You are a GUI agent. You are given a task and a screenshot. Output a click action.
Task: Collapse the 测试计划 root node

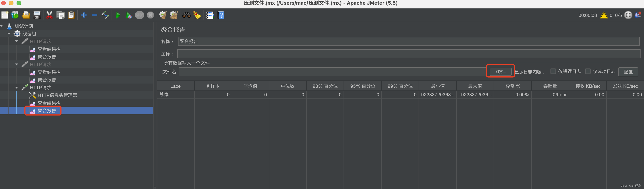tap(2, 26)
